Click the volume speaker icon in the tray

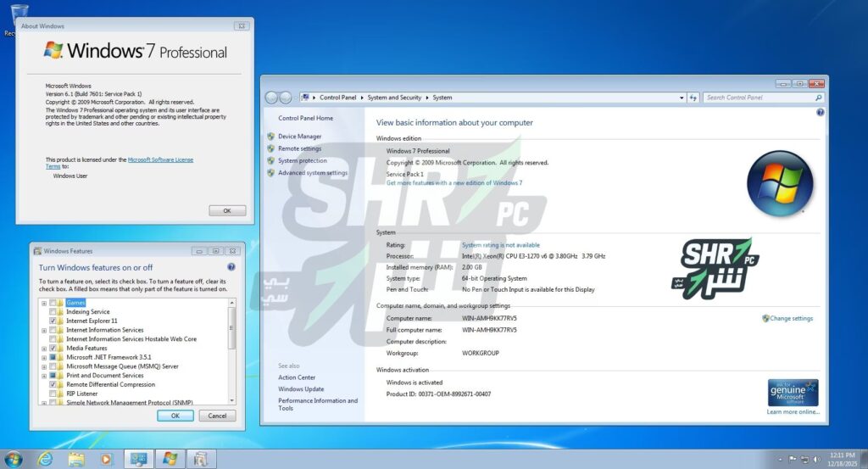pyautogui.click(x=817, y=460)
